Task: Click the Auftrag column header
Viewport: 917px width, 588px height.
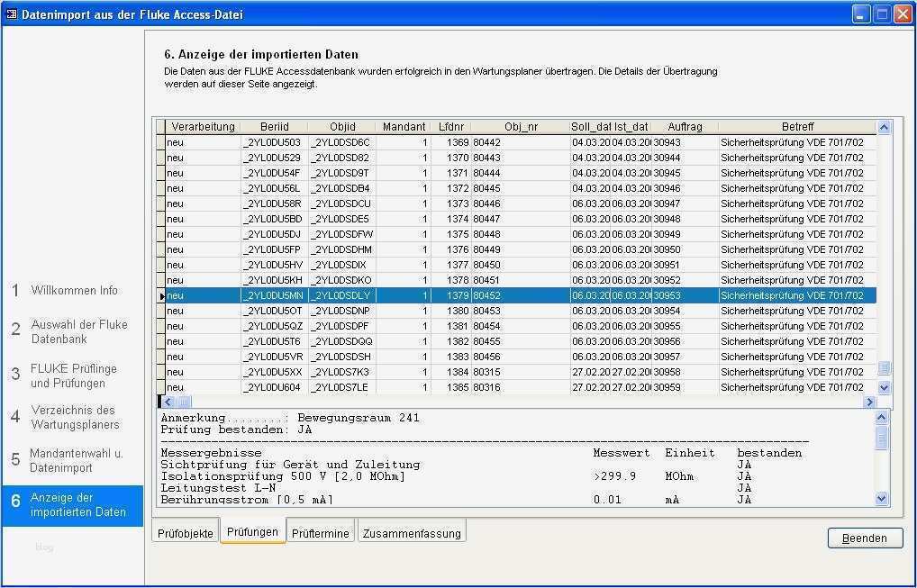Action: click(685, 127)
